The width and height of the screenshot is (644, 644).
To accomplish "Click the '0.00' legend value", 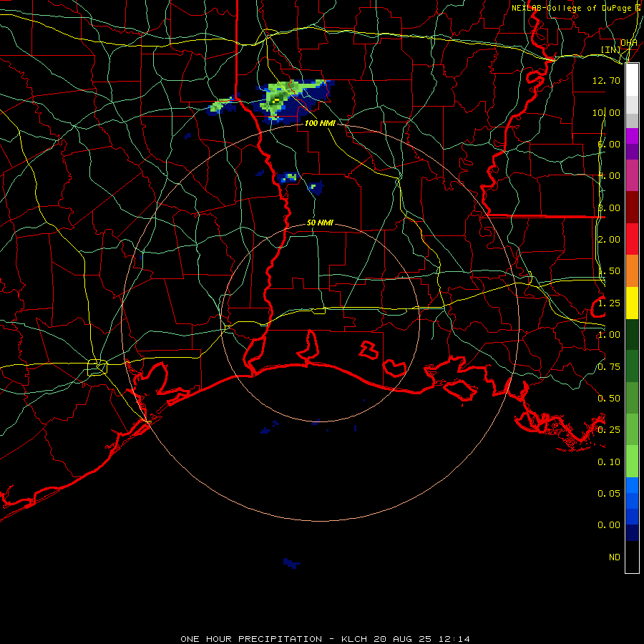I will (x=609, y=525).
